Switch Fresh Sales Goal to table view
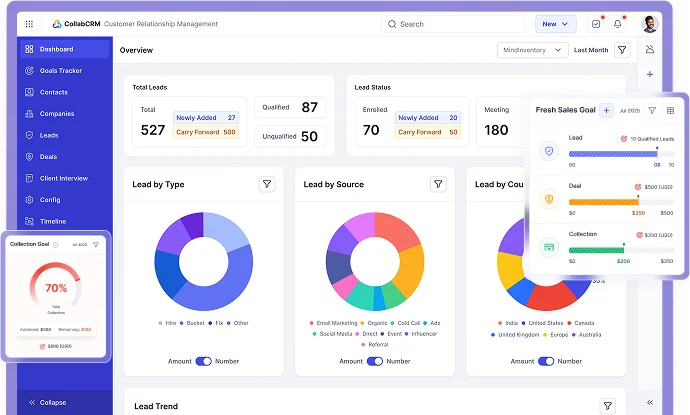 pos(670,110)
